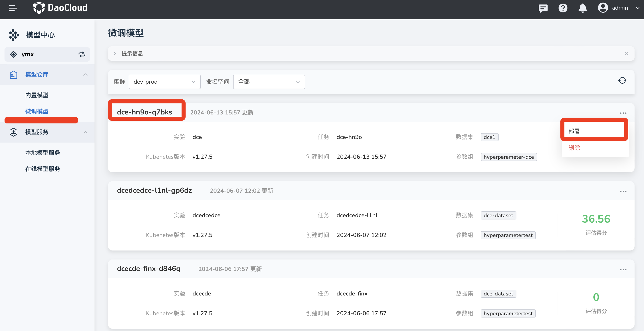
Task: Click the dce1 dataset tag
Action: click(x=489, y=137)
